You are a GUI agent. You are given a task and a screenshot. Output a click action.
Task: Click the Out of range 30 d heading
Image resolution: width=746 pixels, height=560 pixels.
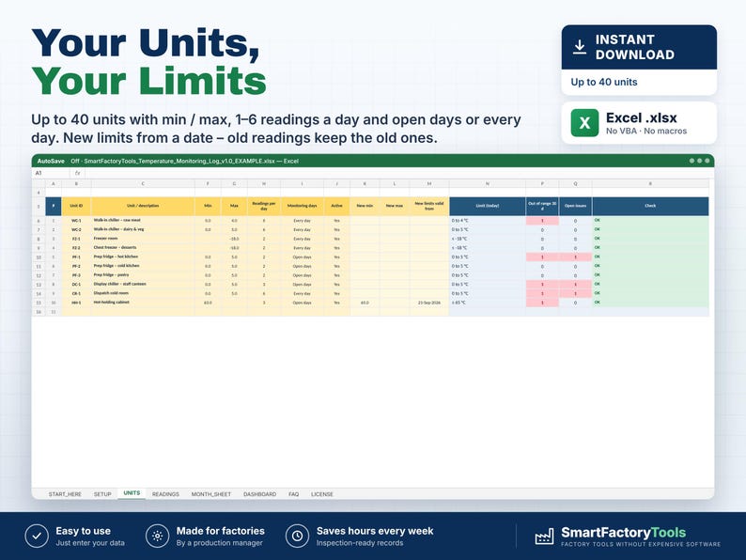[x=542, y=206]
